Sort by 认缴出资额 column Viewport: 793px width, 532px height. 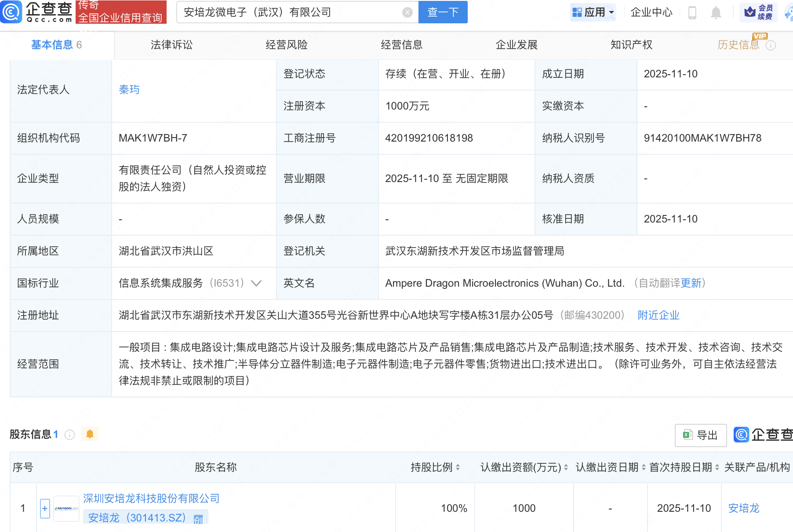click(x=566, y=467)
